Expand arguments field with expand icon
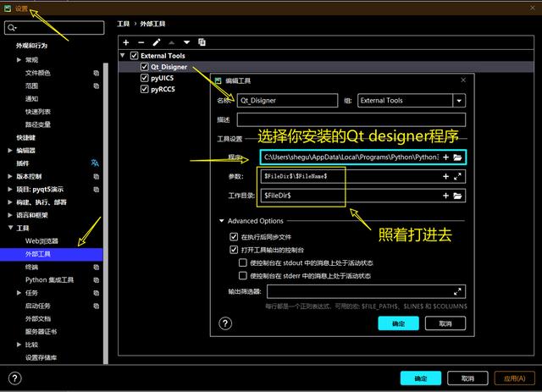The width and height of the screenshot is (542, 392). coord(457,177)
